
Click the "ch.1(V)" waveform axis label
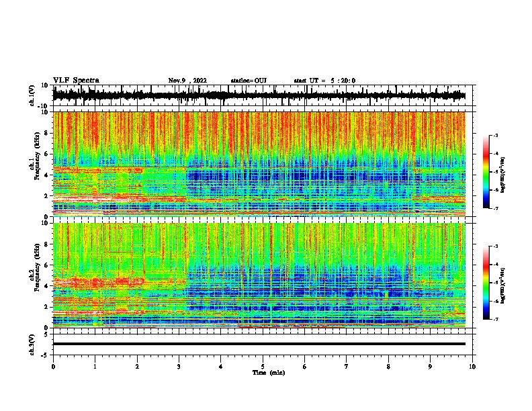click(x=32, y=95)
